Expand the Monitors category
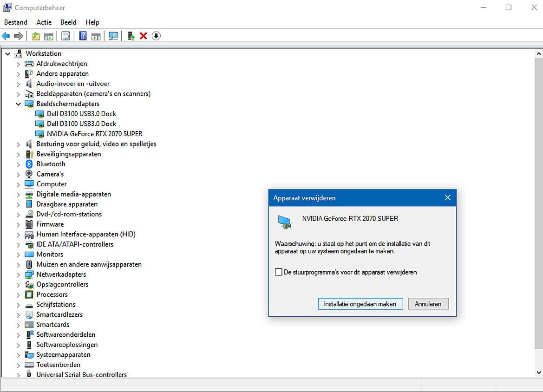Screen dimensions: 543x392 19,255
